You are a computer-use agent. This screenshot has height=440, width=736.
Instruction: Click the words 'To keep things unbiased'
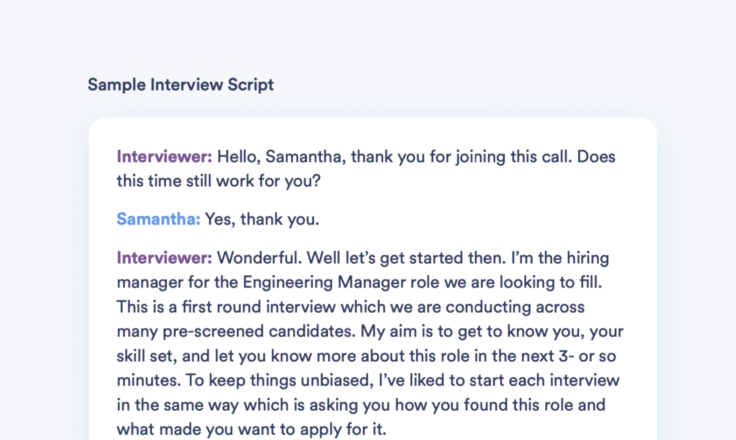(279, 380)
